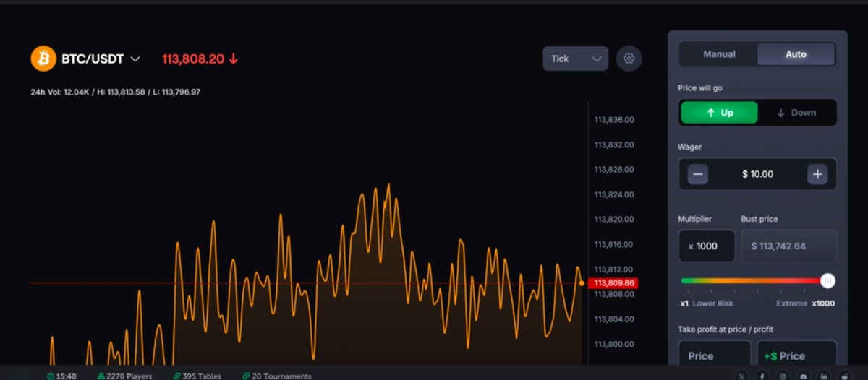Click the Bitcoin coin logo icon
Viewport: 868px width, 380px height.
43,59
